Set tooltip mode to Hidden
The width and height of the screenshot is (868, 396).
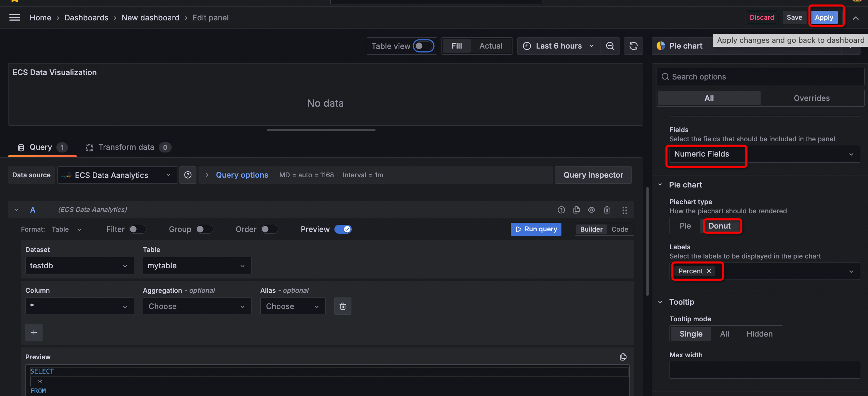760,334
